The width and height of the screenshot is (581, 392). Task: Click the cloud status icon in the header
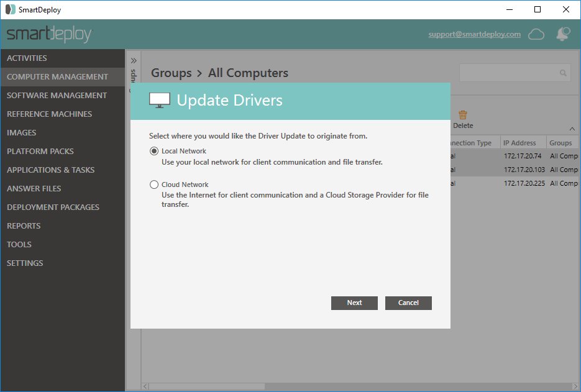click(x=536, y=34)
